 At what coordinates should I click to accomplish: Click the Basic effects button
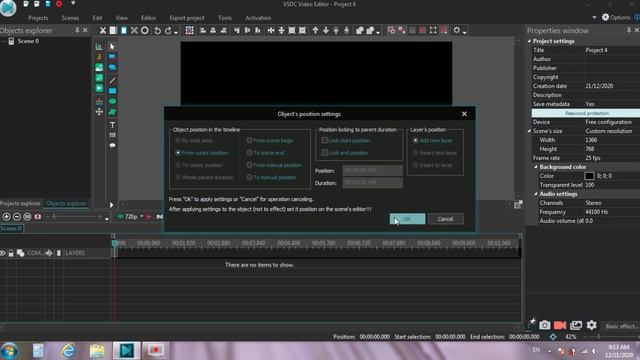point(621,326)
